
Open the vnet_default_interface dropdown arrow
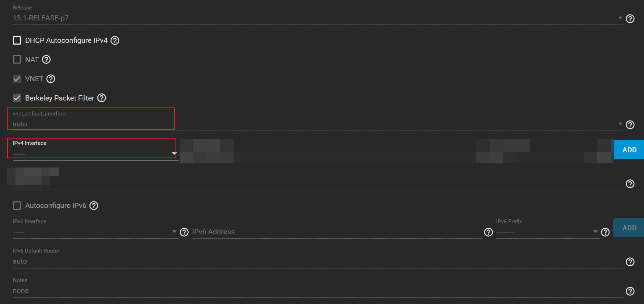point(621,124)
